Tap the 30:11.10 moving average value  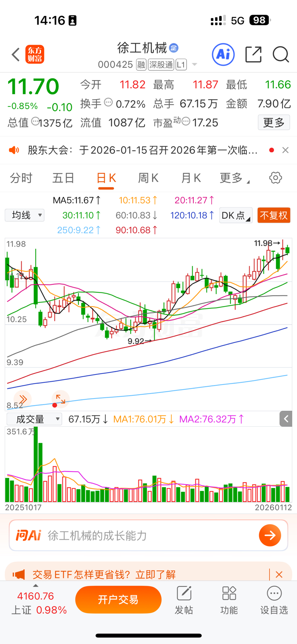[x=82, y=215]
